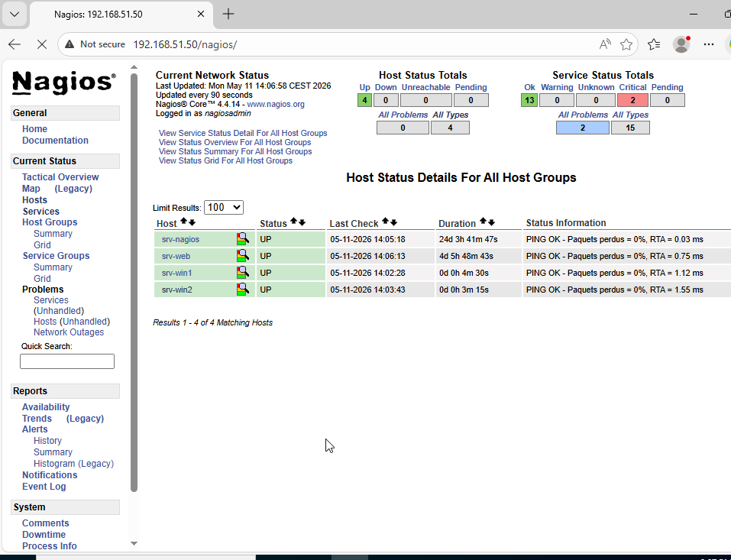The width and height of the screenshot is (731, 560).
Task: Open Documentation link
Action: (x=55, y=141)
